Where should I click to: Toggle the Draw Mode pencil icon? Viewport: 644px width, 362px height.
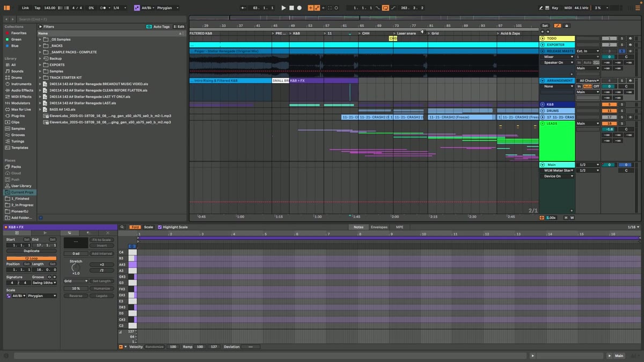540,8
